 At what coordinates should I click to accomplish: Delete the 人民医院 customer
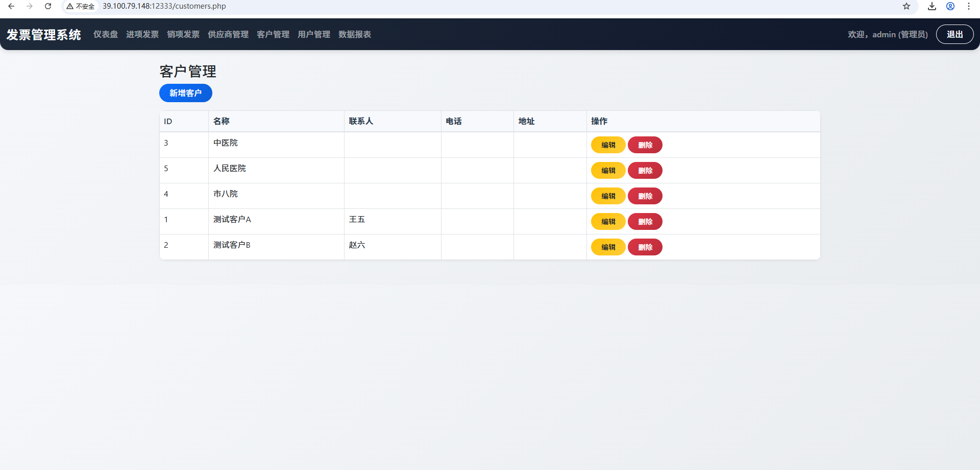(645, 171)
